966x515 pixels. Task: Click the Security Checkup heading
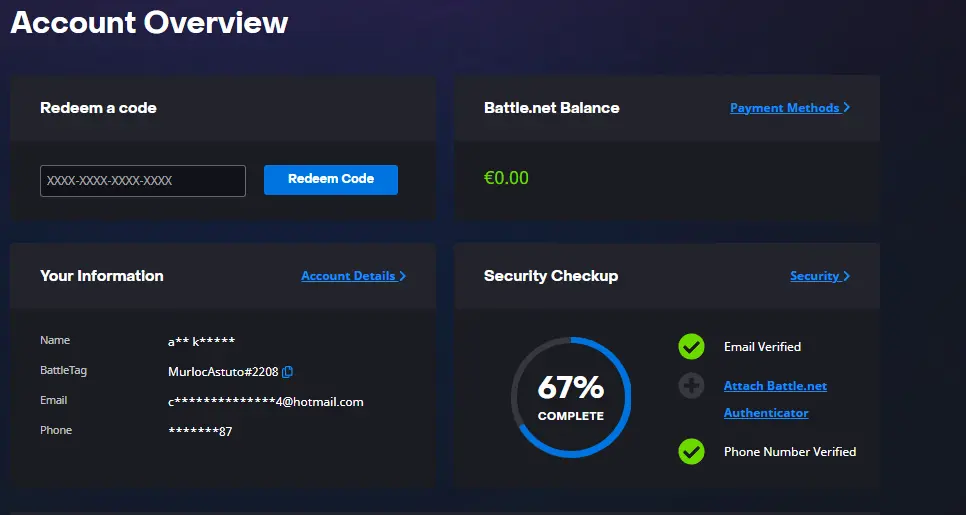(x=551, y=276)
